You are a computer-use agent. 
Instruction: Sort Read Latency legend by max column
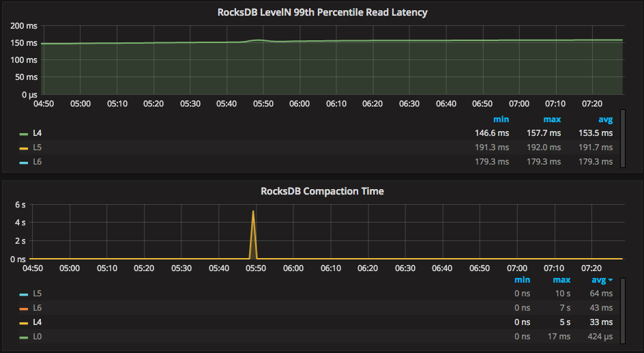pos(552,119)
